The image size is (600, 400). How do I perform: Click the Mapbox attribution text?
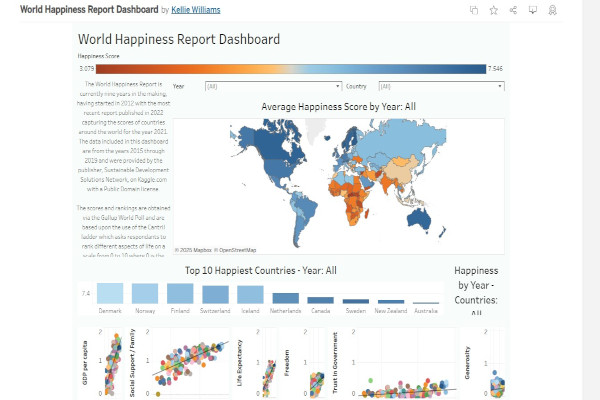[194, 250]
